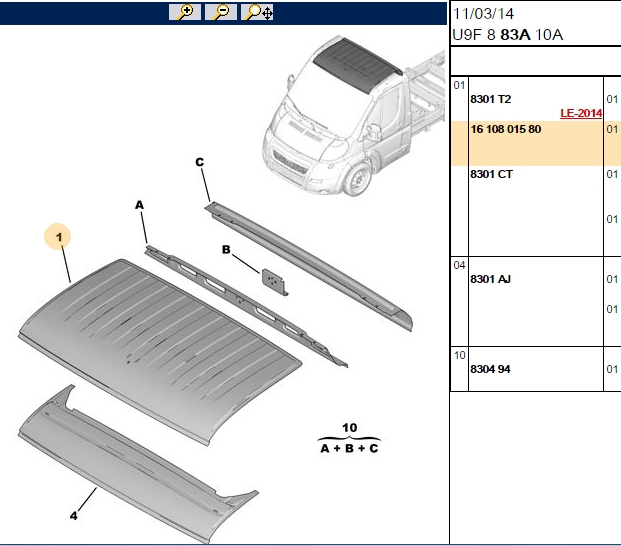
Task: Click the zoom out magnifier icon
Action: pyautogui.click(x=221, y=12)
